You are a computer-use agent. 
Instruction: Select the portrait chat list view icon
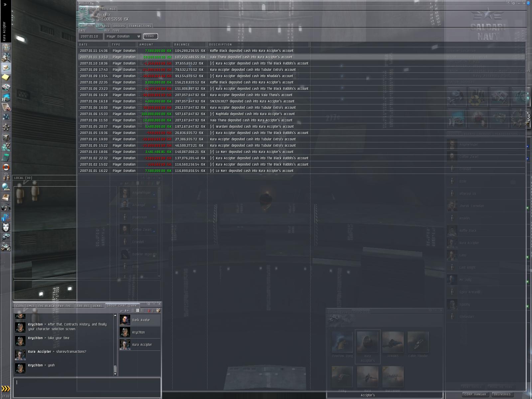[137, 311]
